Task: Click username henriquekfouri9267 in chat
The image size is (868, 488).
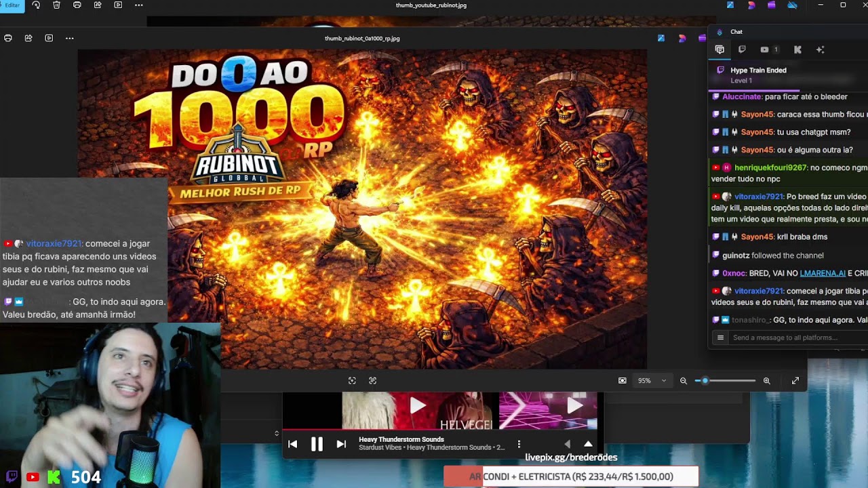Action: [x=770, y=167]
